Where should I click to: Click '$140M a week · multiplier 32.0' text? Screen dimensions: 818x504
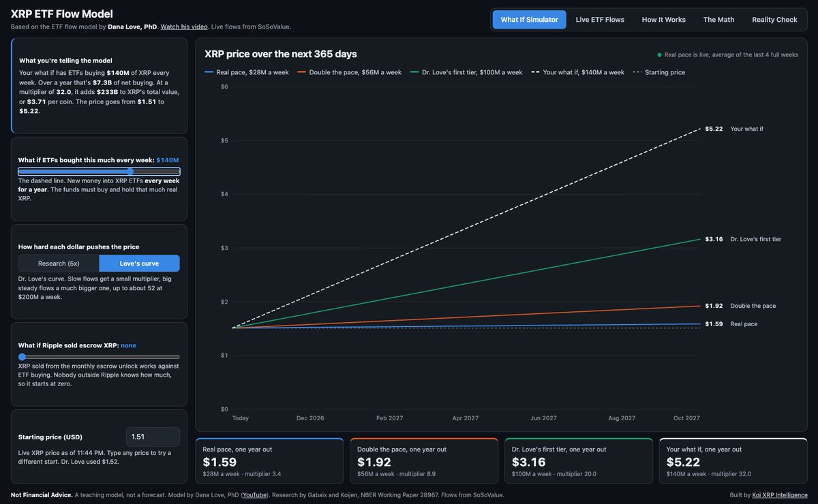709,473
